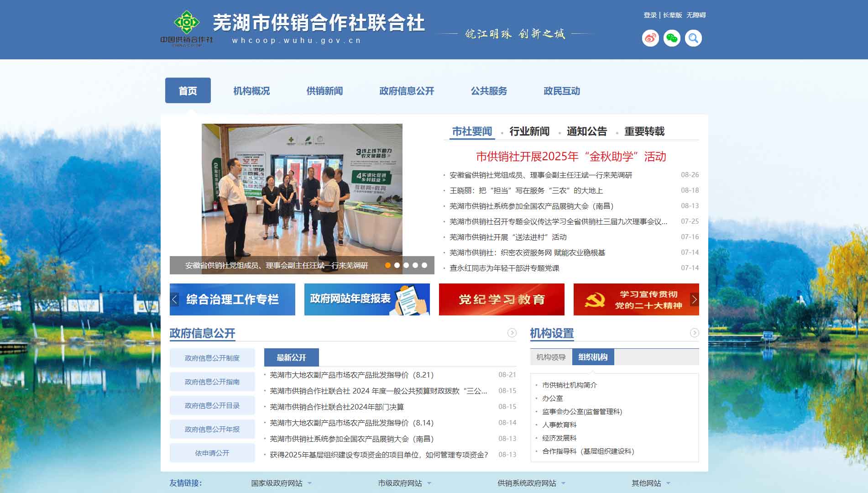
Task: Open 合作指导科（基层组织建设科）link
Action: click(588, 451)
